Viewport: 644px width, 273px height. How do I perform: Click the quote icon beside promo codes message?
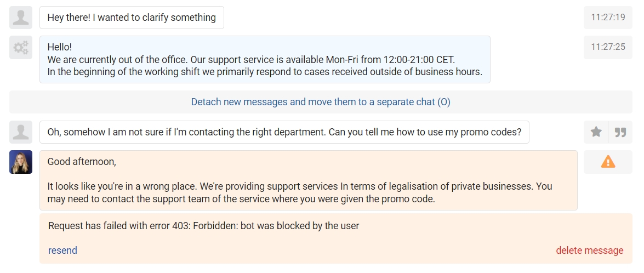pyautogui.click(x=620, y=132)
